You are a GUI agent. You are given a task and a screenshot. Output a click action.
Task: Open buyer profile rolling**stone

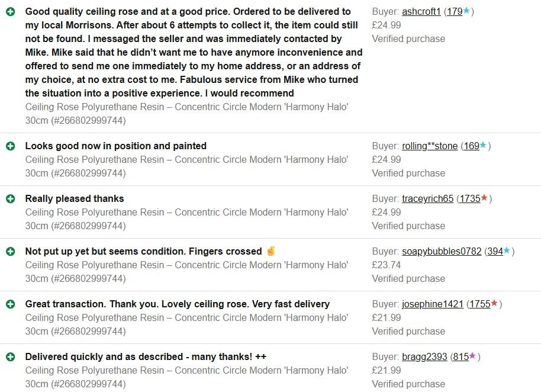[x=430, y=146]
